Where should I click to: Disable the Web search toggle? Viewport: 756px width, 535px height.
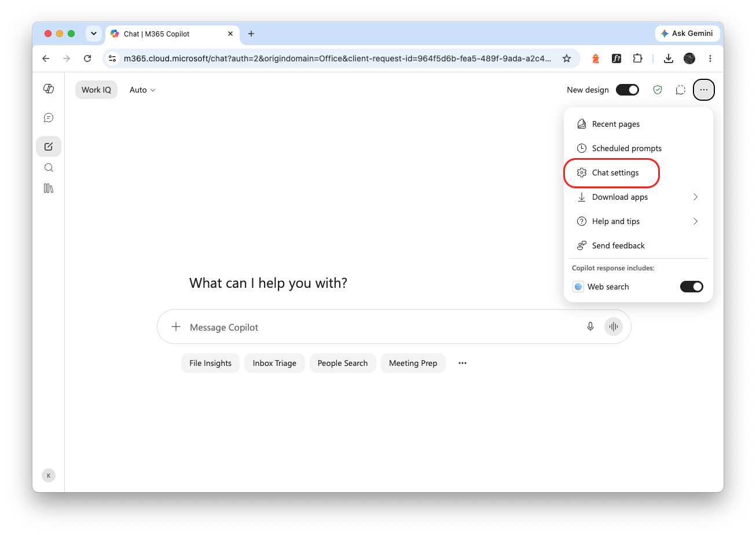point(691,287)
